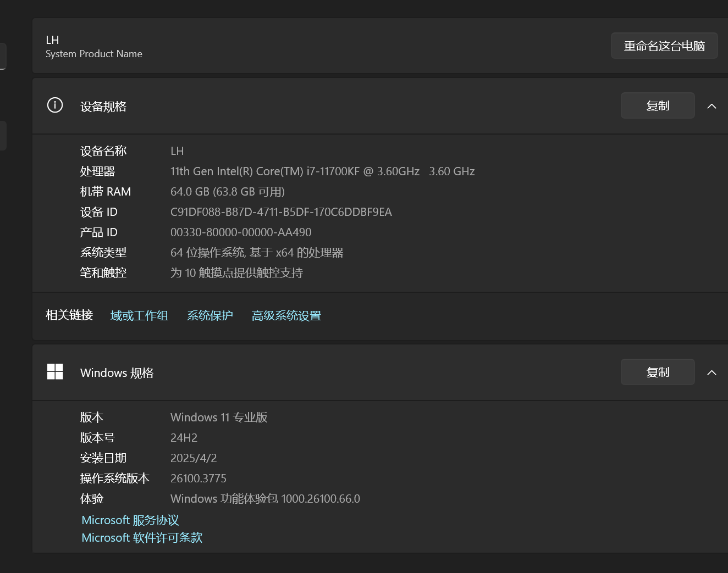Click the 版本 label in Windows specs
Viewport: 728px width, 573px height.
coord(92,418)
